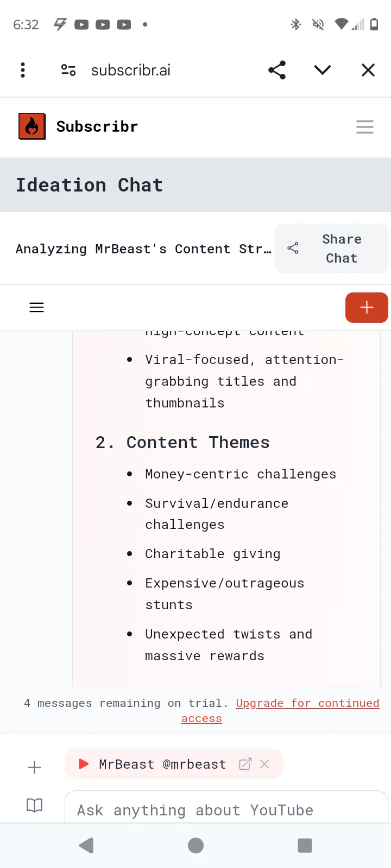Remove the MrBeast channel chip
This screenshot has height=868, width=391.
(x=264, y=764)
